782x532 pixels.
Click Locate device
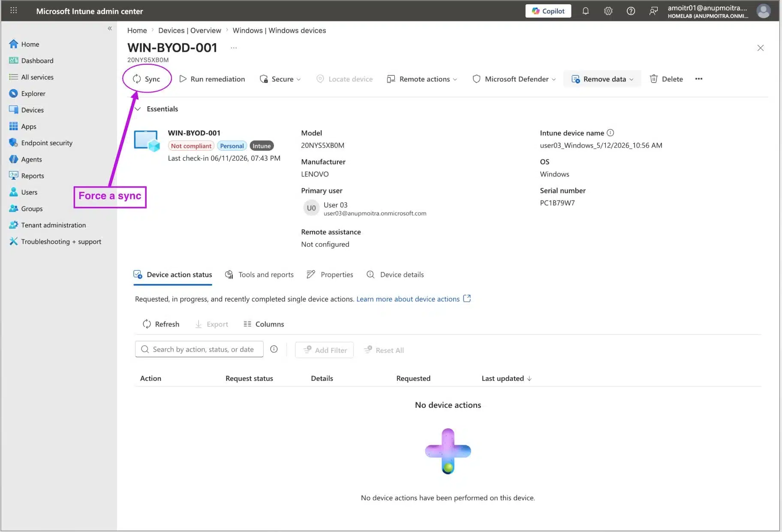pyautogui.click(x=345, y=79)
